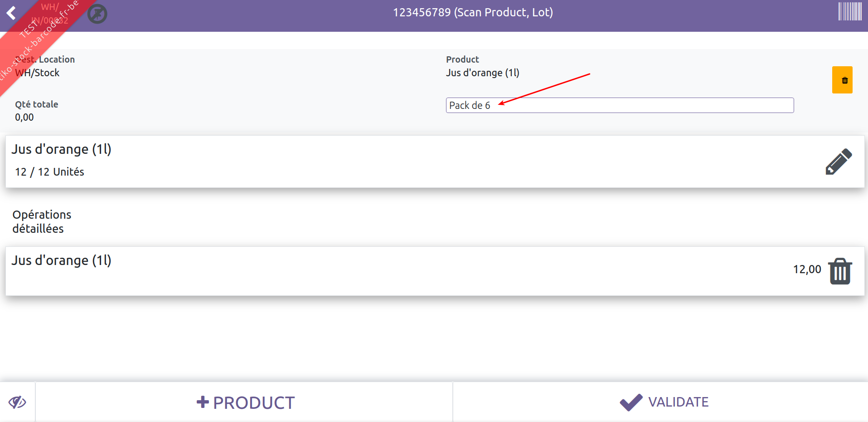Delete the 12,00 detailed operation via trash icon
Screen dimensions: 868x422
840,271
